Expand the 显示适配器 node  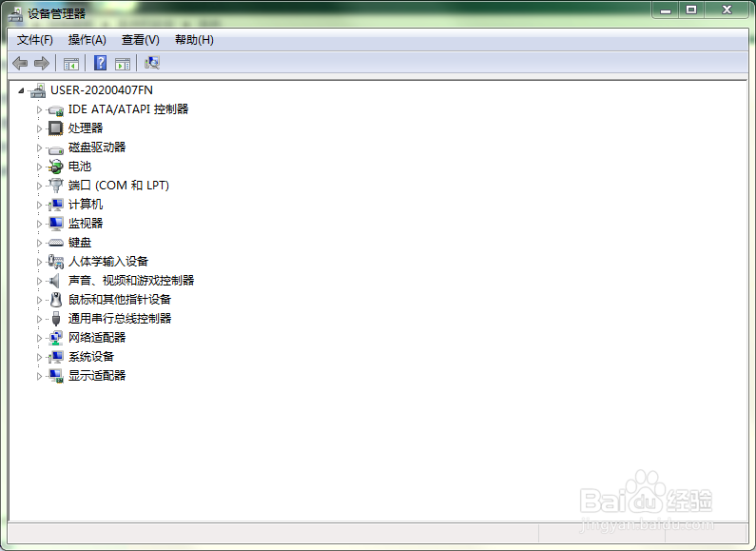(x=39, y=376)
